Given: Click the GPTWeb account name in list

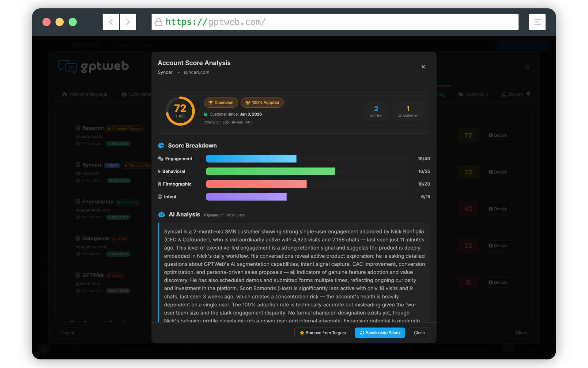Looking at the screenshot, I should point(93,275).
